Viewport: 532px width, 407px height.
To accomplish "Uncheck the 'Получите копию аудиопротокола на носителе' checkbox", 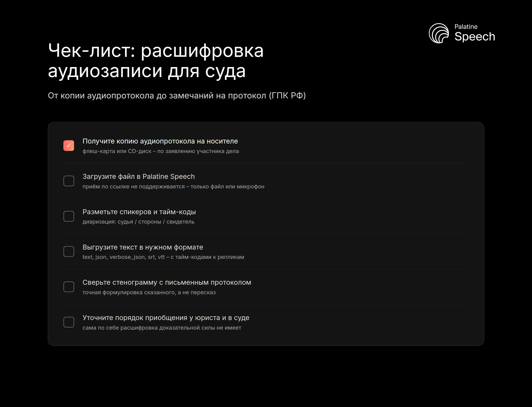I will pos(69,146).
